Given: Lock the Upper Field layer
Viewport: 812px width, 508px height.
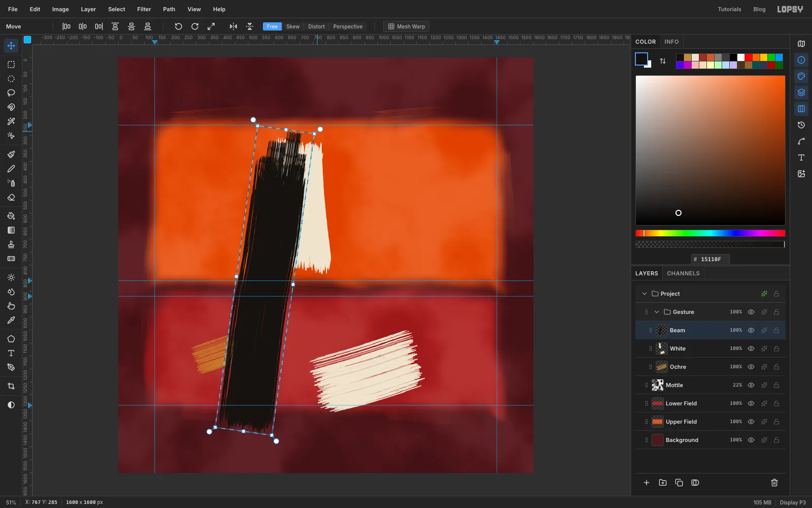Looking at the screenshot, I should (776, 422).
